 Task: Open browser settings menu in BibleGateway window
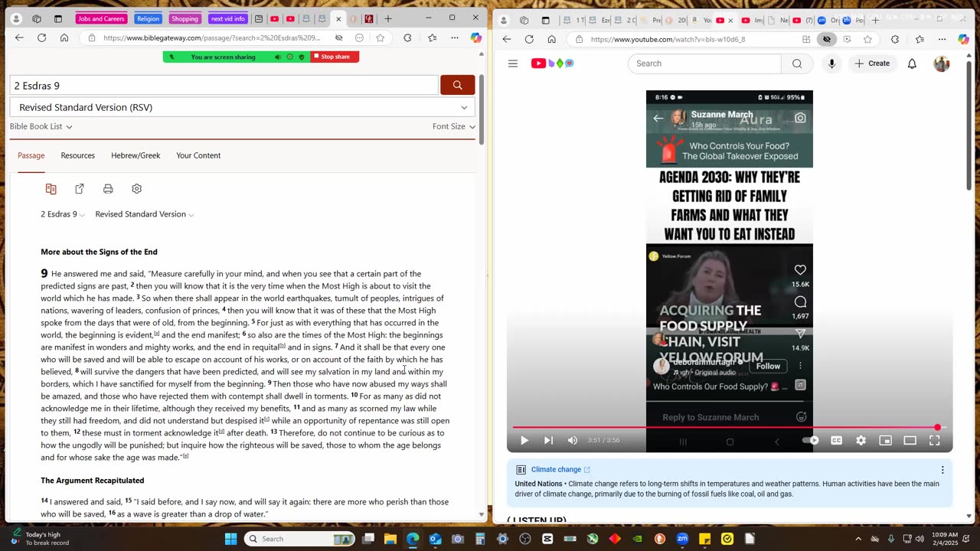pos(455,37)
